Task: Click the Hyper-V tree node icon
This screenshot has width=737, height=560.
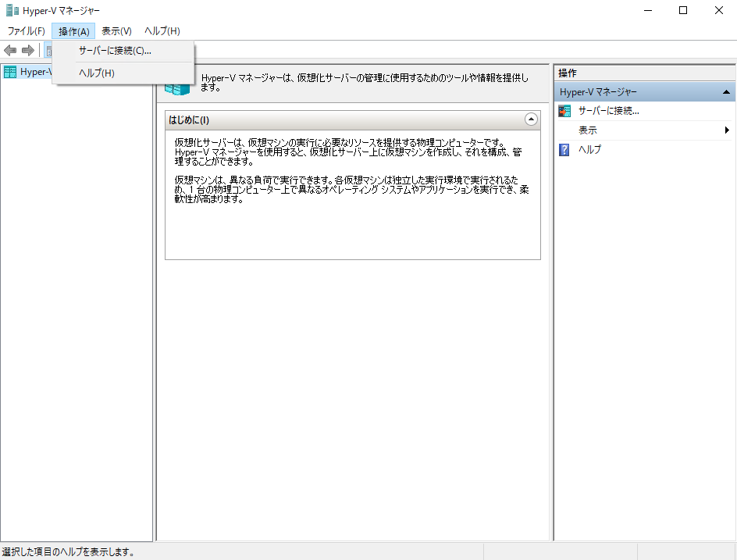Action: coord(10,72)
